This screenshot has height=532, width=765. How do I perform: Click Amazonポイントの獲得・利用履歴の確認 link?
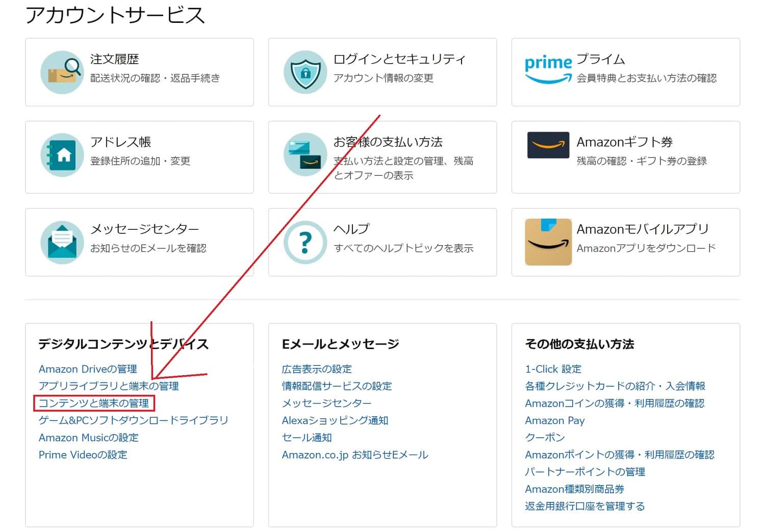pos(620,455)
